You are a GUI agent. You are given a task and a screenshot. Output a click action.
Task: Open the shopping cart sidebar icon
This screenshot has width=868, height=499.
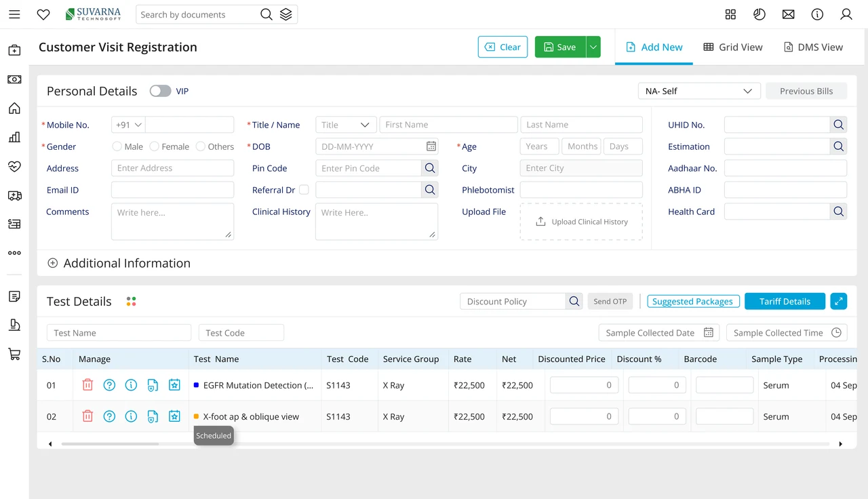coord(14,354)
